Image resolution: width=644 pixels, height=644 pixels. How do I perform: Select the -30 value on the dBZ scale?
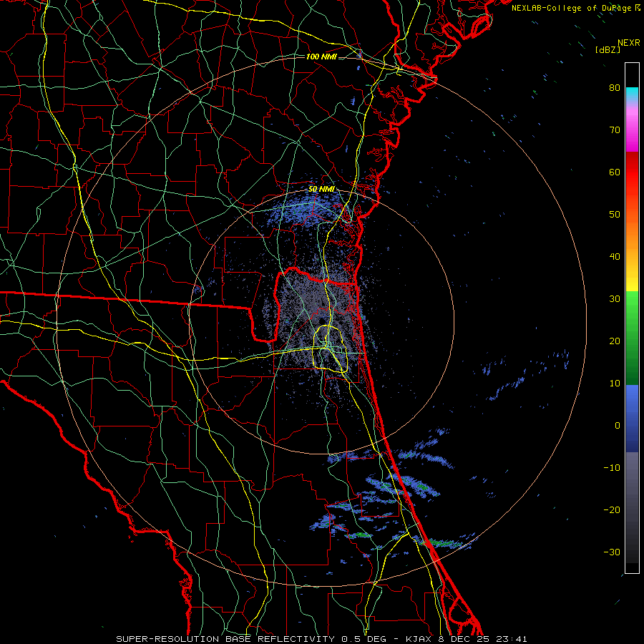[x=612, y=552]
